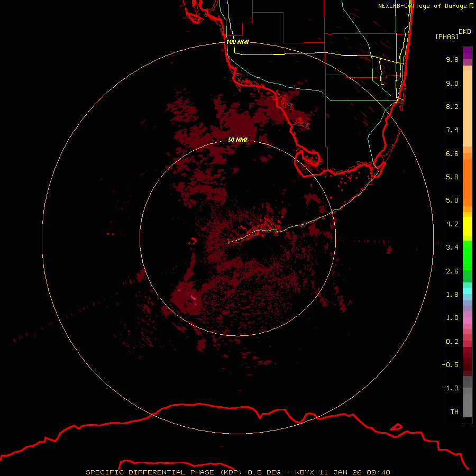The width and height of the screenshot is (476, 476).
Task: Pick the orange segment of the color bar
Action: pyautogui.click(x=467, y=182)
